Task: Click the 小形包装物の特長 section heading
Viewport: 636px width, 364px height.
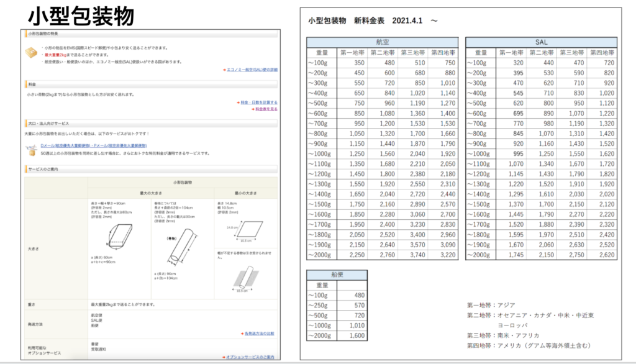Action: tap(43, 34)
